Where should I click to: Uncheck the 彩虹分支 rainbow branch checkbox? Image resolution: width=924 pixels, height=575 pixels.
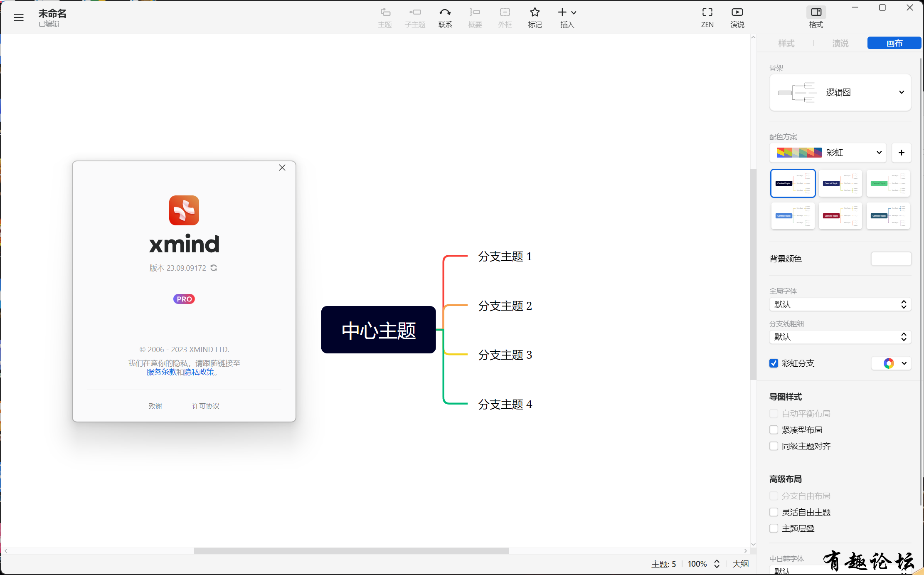(774, 363)
